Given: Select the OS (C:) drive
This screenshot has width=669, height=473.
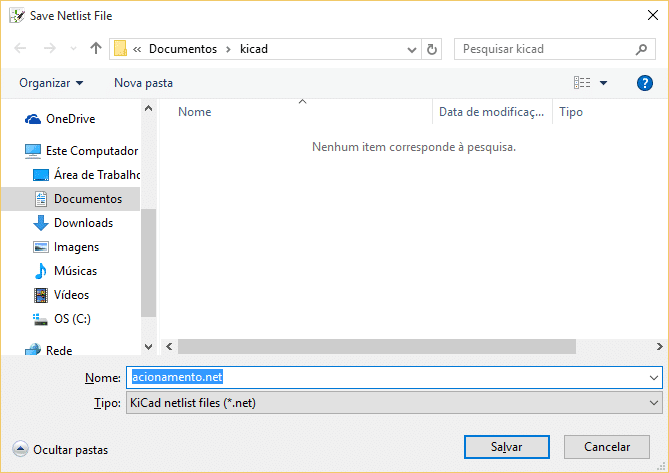Looking at the screenshot, I should coord(72,319).
